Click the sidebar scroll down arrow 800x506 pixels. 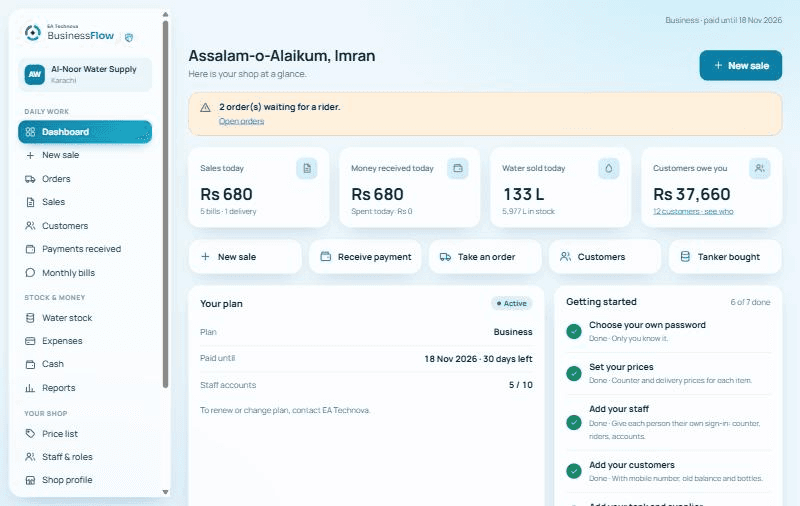coord(165,492)
